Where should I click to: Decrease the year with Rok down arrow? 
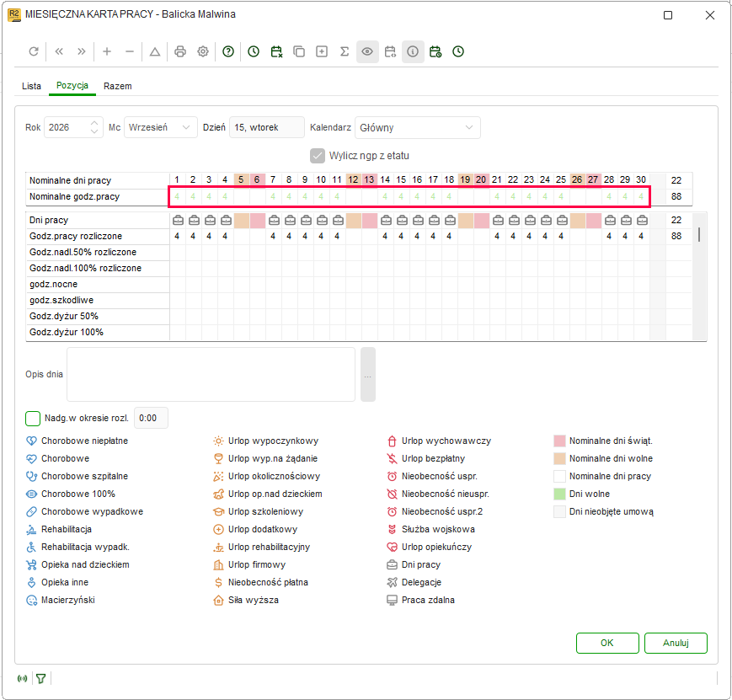point(94,132)
